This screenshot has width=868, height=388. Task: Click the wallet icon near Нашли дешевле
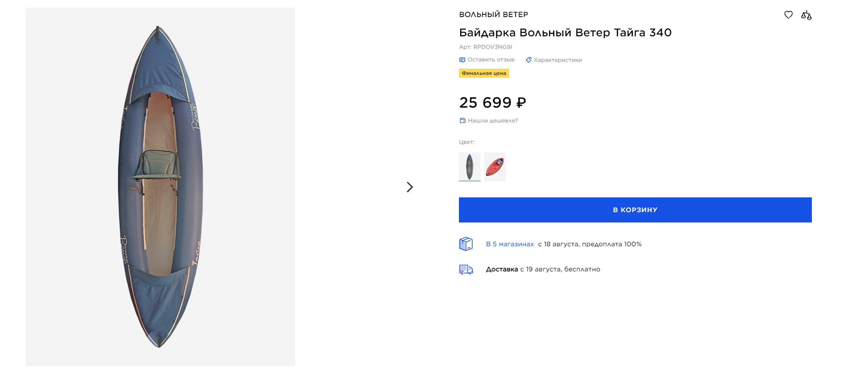[463, 121]
